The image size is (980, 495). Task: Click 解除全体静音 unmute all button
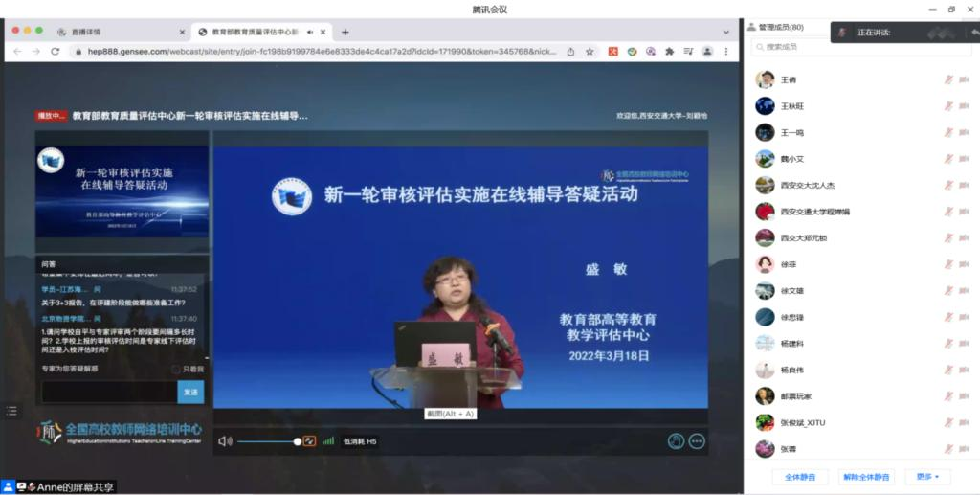coord(865,477)
